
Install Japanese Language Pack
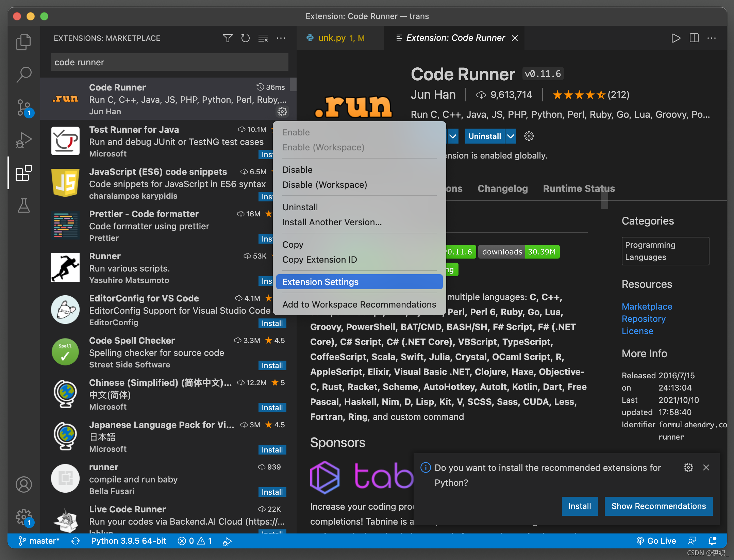pyautogui.click(x=272, y=450)
